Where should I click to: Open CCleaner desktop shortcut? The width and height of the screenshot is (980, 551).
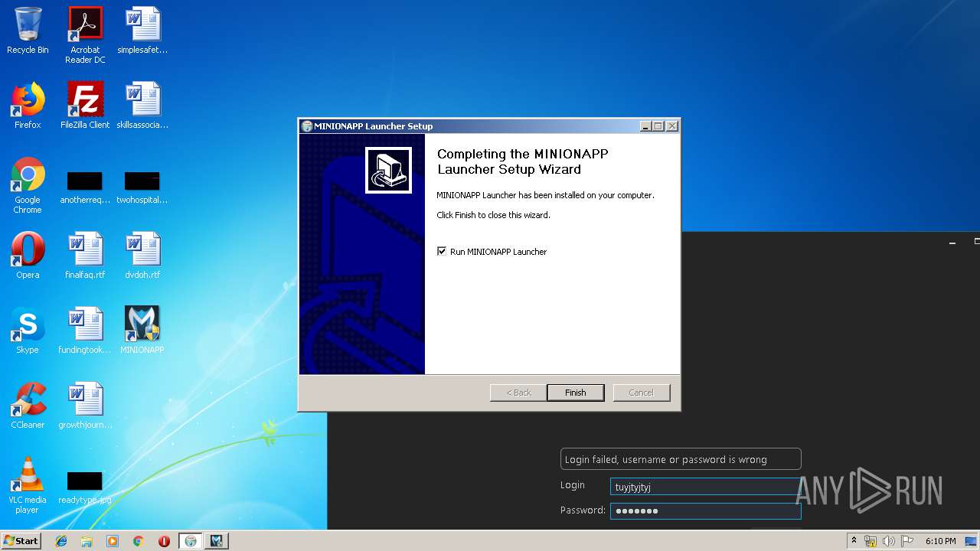tap(28, 406)
